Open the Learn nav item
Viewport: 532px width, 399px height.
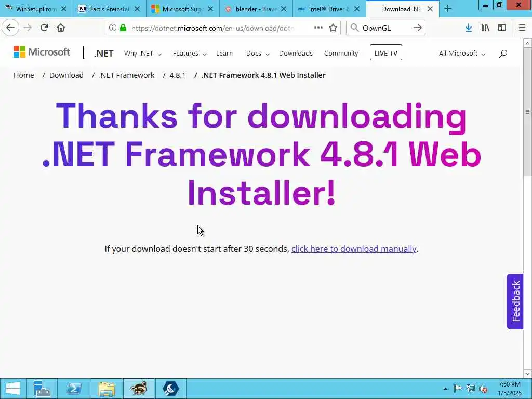click(224, 54)
